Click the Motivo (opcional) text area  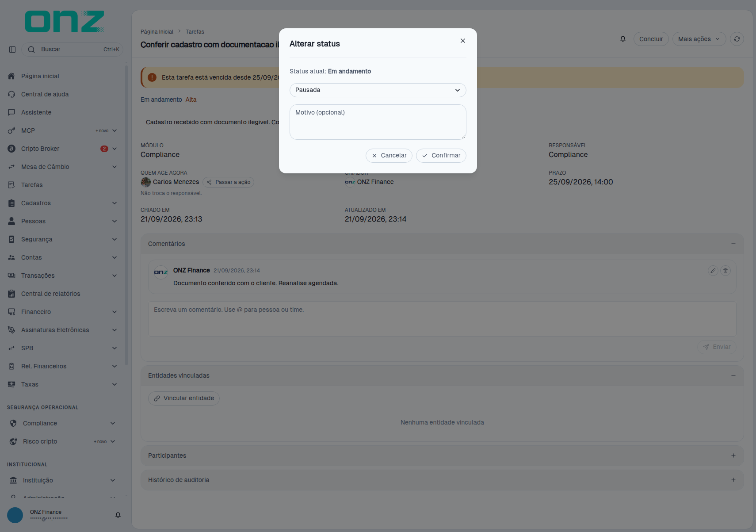pos(378,122)
